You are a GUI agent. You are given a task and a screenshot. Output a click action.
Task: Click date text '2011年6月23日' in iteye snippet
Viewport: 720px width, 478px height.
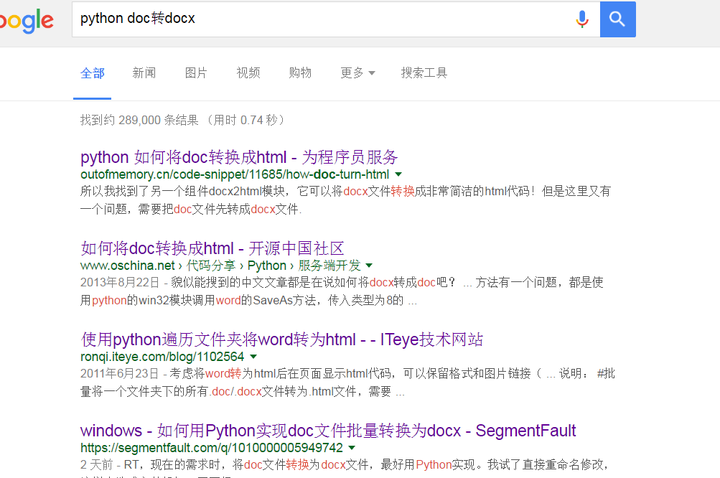[120, 373]
